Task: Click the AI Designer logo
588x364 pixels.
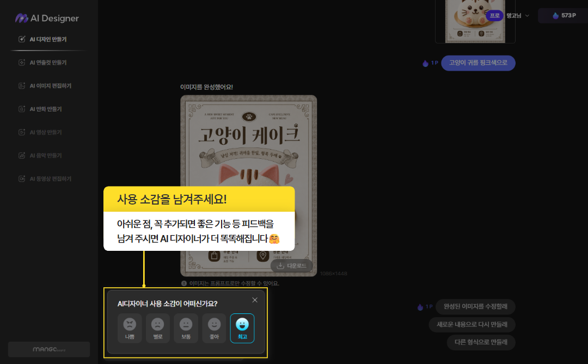Action: pos(47,18)
